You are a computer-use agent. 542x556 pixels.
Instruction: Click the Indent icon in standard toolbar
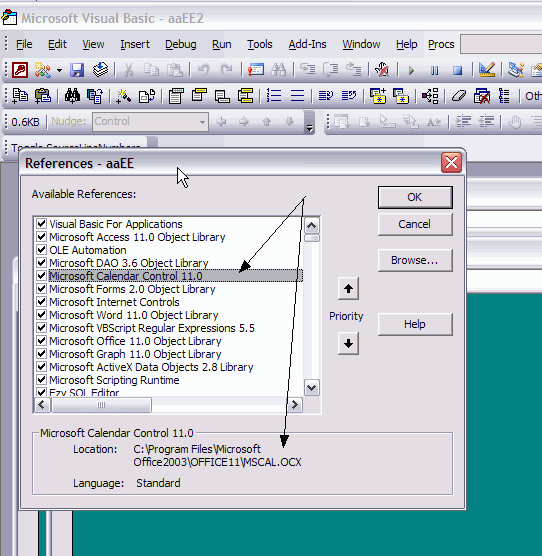coord(307,70)
